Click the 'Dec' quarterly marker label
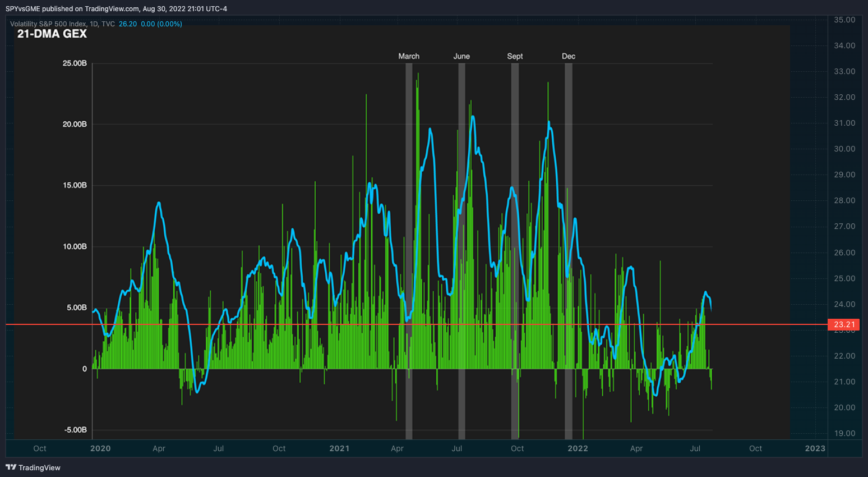The height and width of the screenshot is (477, 868). [569, 56]
